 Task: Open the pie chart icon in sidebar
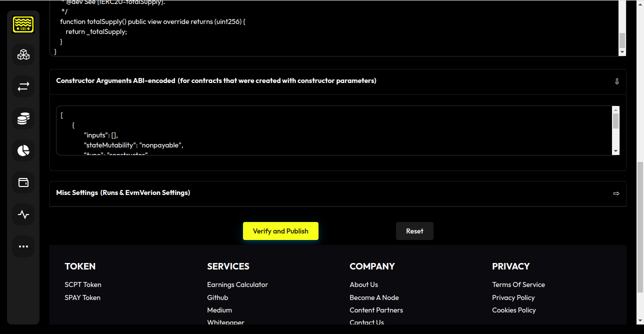[23, 151]
